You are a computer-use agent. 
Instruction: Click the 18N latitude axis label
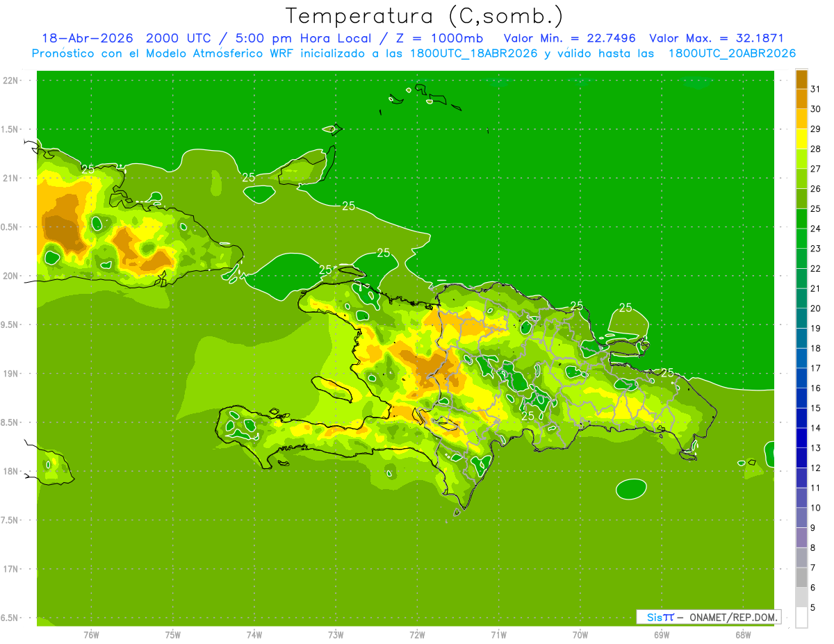click(13, 471)
